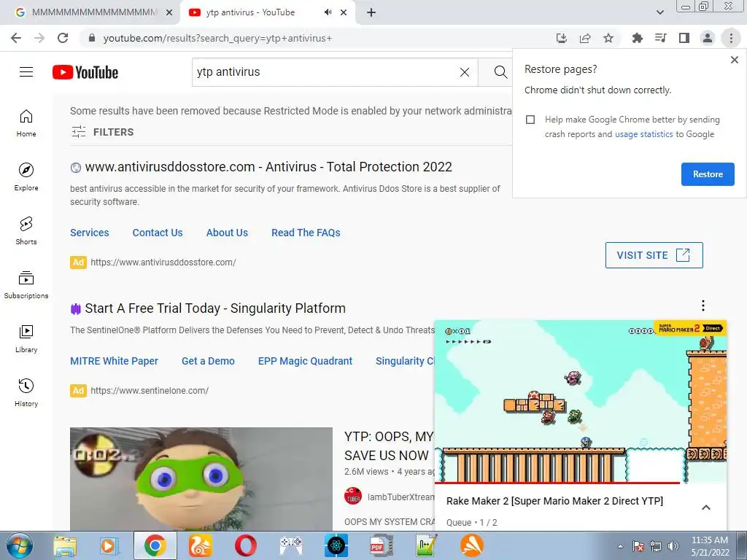Click the VISIT SITE button
Image resolution: width=747 pixels, height=560 pixels.
click(654, 255)
